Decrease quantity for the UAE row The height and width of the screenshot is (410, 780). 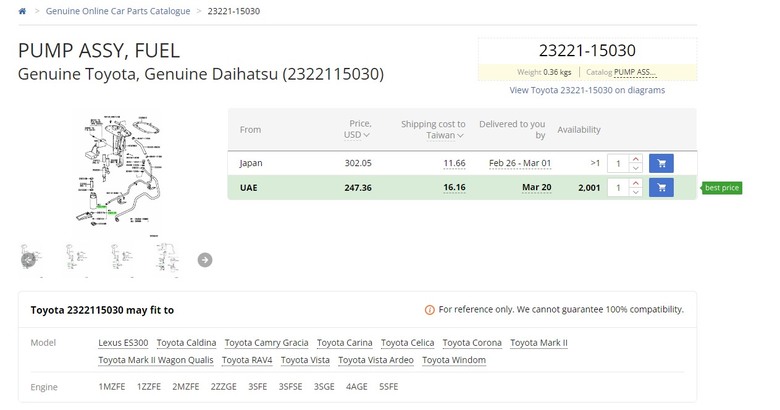[x=635, y=193]
